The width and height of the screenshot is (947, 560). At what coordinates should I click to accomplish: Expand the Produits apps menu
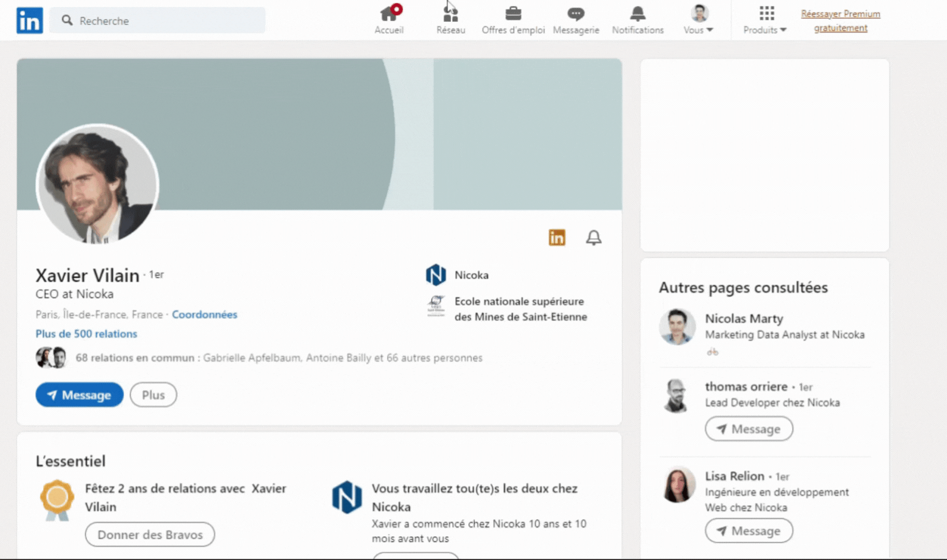(x=765, y=20)
